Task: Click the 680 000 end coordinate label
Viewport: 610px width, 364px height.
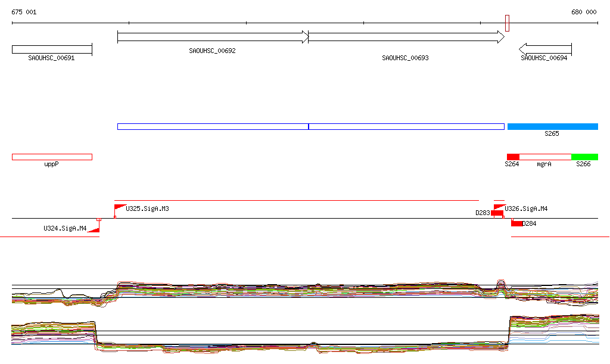Action: pyautogui.click(x=584, y=12)
